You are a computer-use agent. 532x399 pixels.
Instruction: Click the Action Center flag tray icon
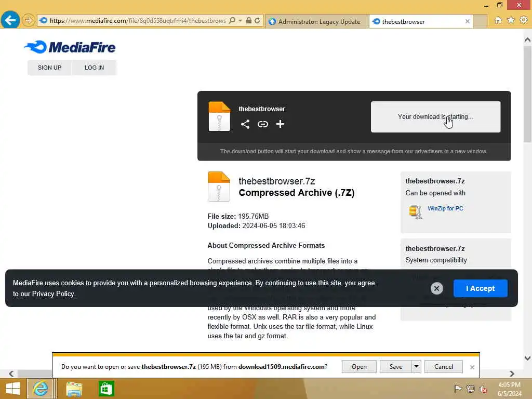pos(458,389)
